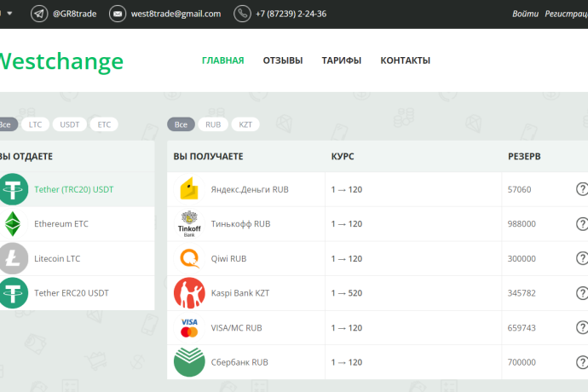Image resolution: width=588 pixels, height=392 pixels.
Task: Click the Ethereum ETC diamond icon
Action: pyautogui.click(x=13, y=224)
